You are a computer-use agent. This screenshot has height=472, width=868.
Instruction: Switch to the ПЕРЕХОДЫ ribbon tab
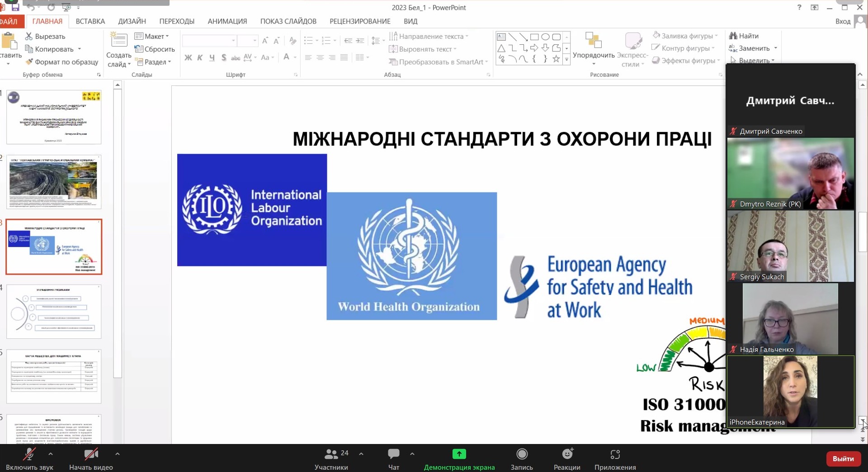[x=177, y=21]
